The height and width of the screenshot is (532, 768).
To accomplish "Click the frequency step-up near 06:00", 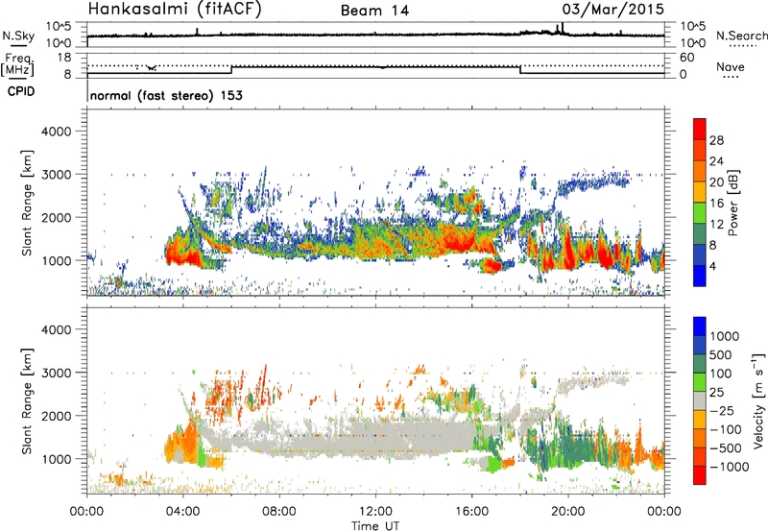I will tap(231, 69).
